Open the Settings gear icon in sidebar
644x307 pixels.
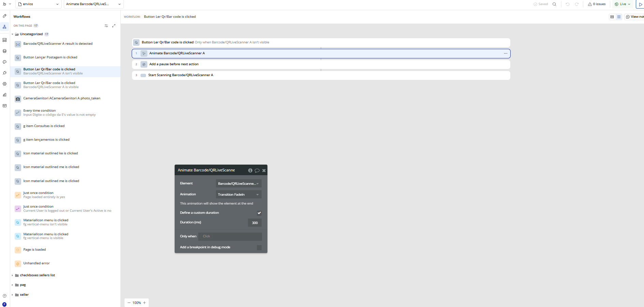(x=4, y=84)
